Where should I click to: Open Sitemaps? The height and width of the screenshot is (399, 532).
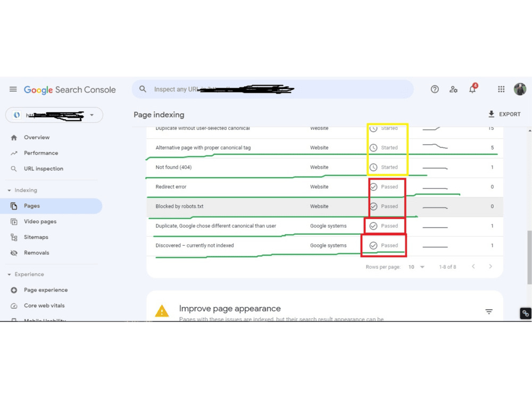click(x=36, y=237)
